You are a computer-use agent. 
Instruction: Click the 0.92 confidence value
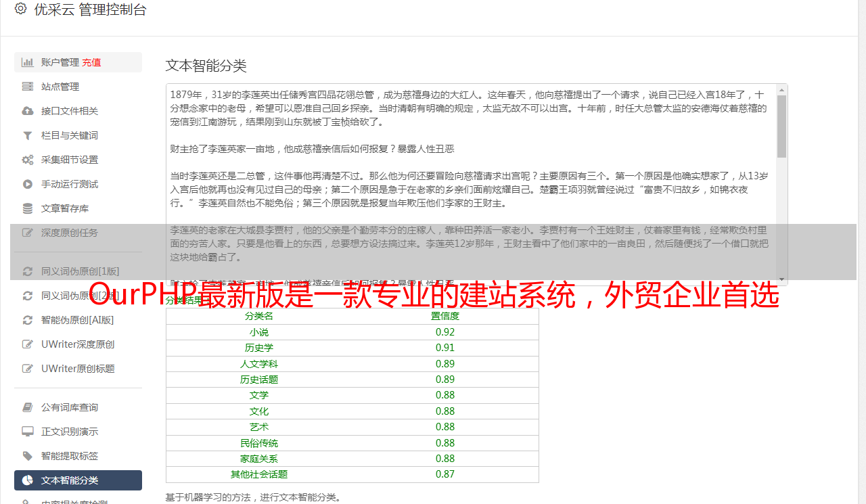click(445, 332)
